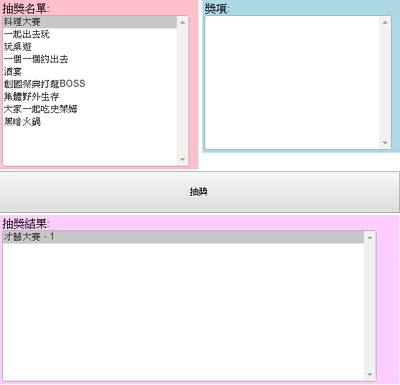Click the 抽獎 draw button

click(x=199, y=192)
